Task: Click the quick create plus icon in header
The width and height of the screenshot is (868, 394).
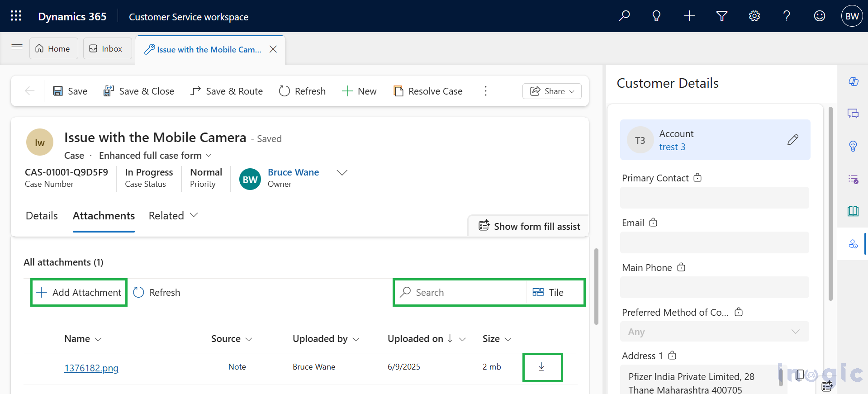Action: [x=689, y=16]
